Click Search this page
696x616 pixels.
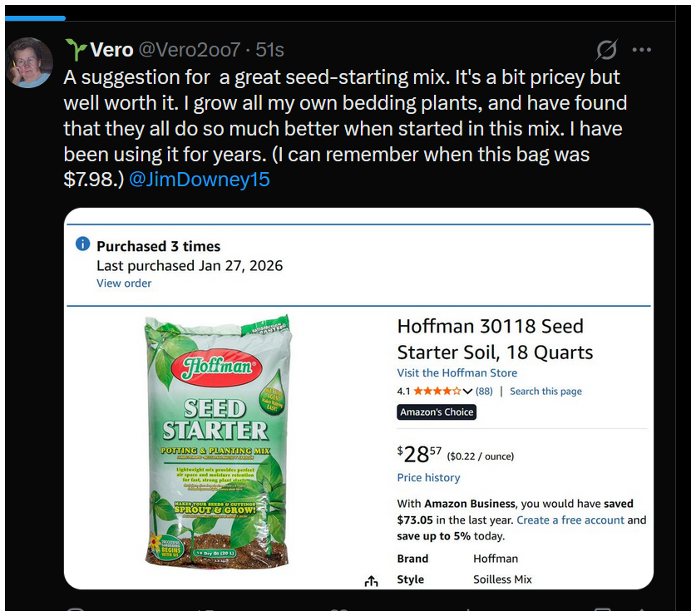pos(545,392)
